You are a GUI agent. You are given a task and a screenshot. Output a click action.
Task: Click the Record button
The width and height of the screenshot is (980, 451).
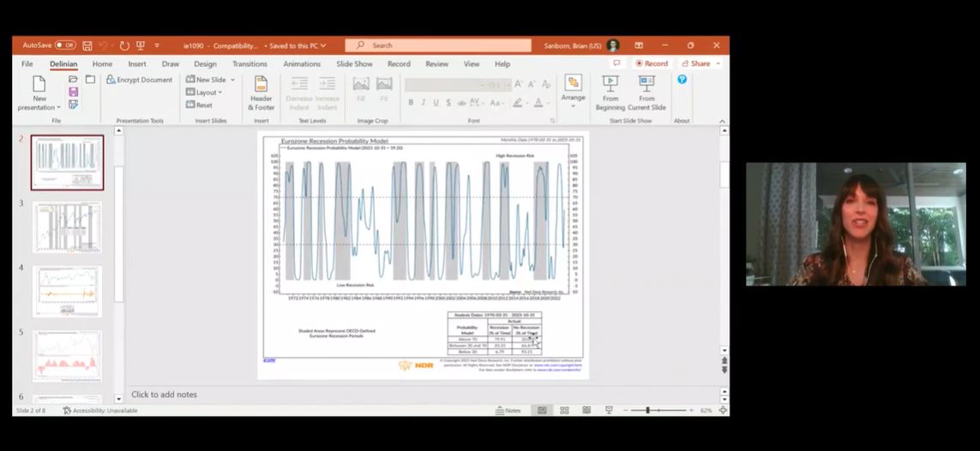coord(652,63)
